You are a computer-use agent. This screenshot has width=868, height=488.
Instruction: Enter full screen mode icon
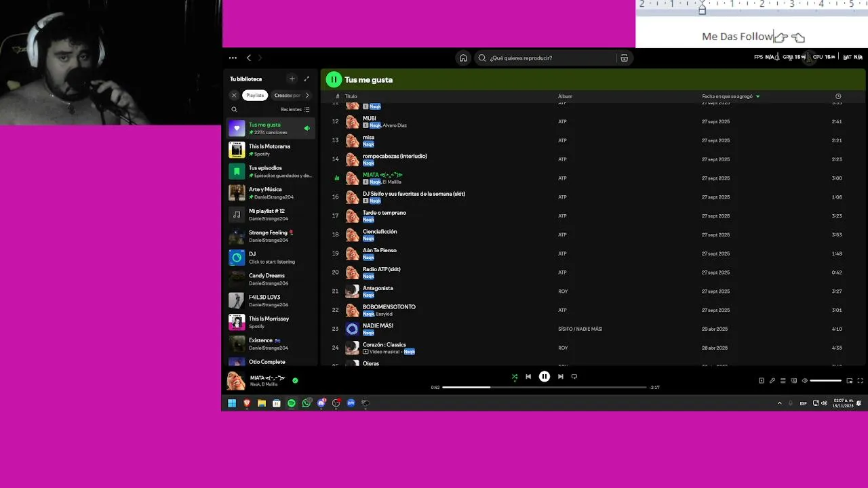point(861,381)
